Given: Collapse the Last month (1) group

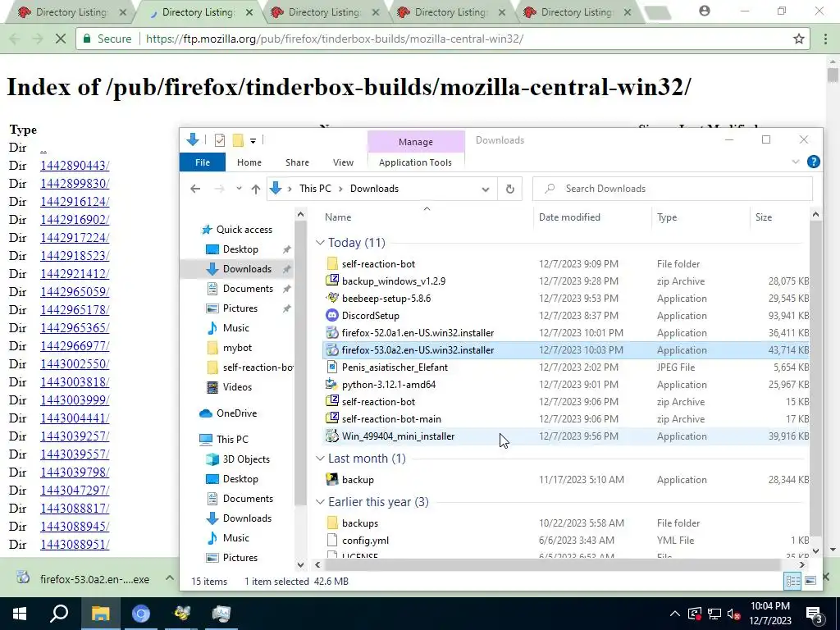Looking at the screenshot, I should (320, 459).
